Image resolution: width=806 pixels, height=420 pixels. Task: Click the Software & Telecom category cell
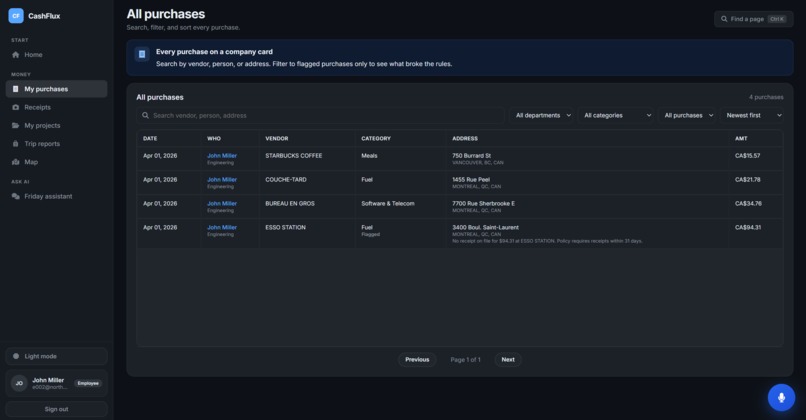pyautogui.click(x=388, y=204)
